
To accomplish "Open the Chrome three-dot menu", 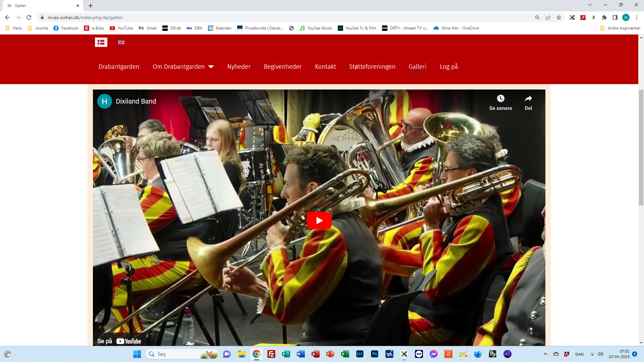I will point(637,17).
